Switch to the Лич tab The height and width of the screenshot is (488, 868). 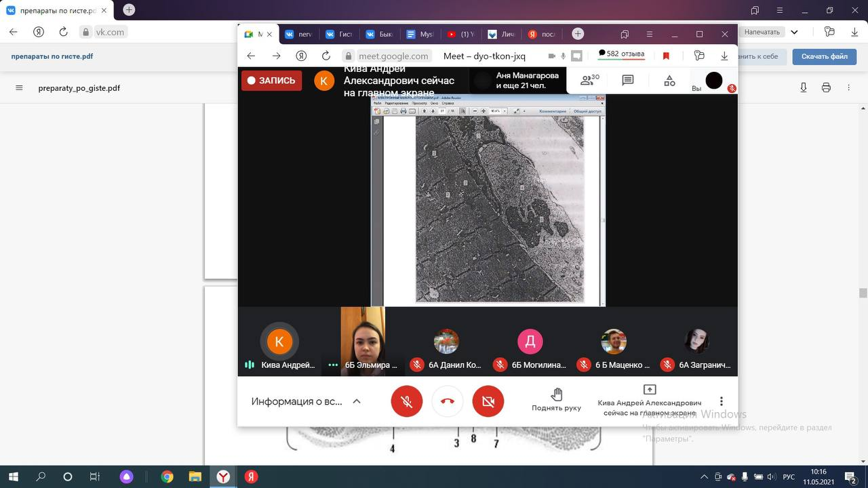coord(502,34)
